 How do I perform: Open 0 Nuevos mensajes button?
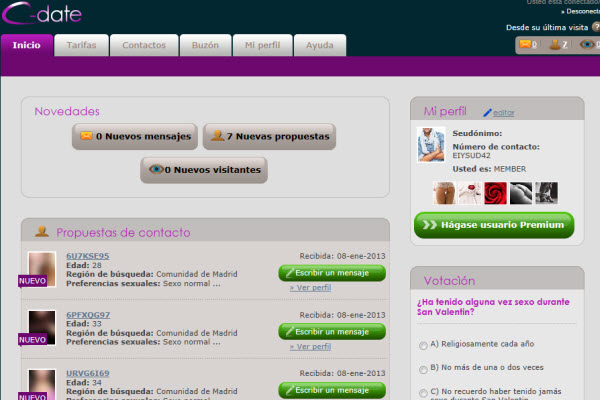pos(135,136)
